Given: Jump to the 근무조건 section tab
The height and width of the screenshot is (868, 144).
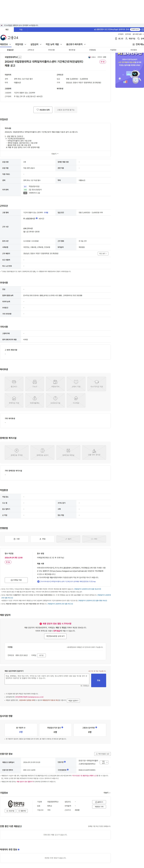Looking at the screenshot, I should pos(31,50).
